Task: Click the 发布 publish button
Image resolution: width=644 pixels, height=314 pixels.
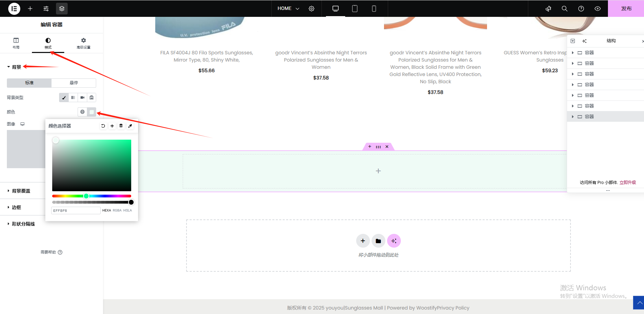Action: point(626,9)
